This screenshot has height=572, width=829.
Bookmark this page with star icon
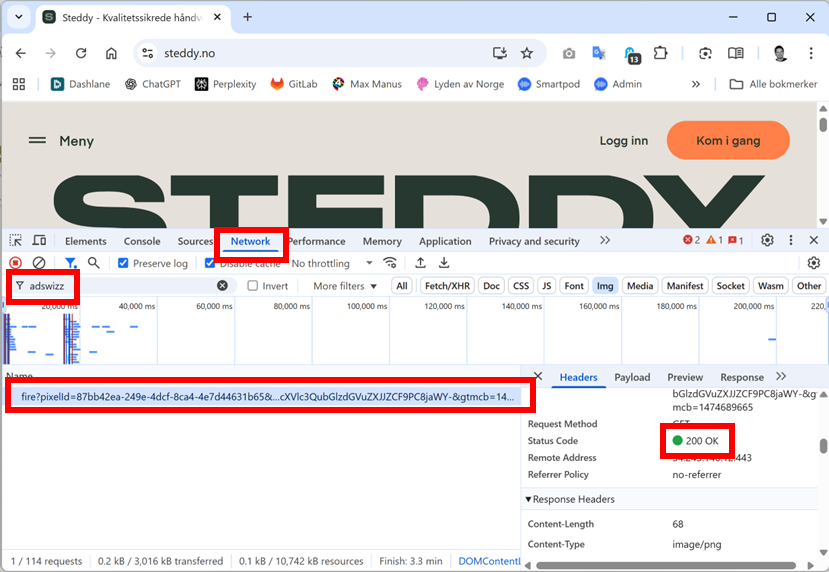point(527,53)
